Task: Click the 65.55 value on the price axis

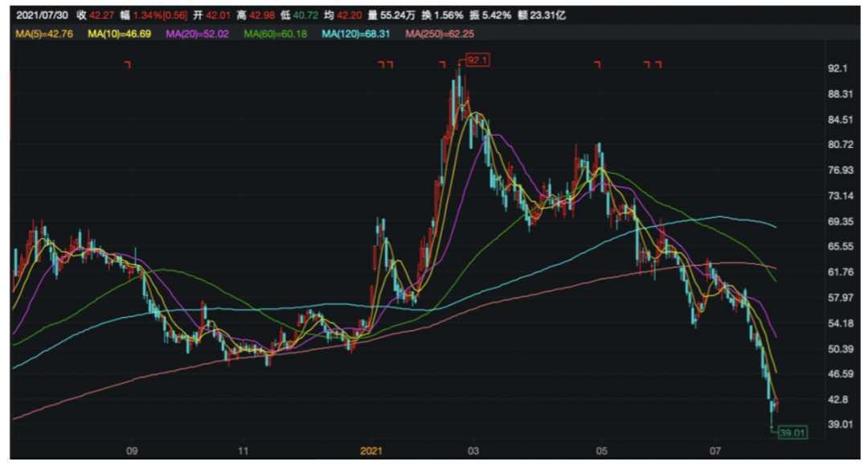Action: point(839,247)
